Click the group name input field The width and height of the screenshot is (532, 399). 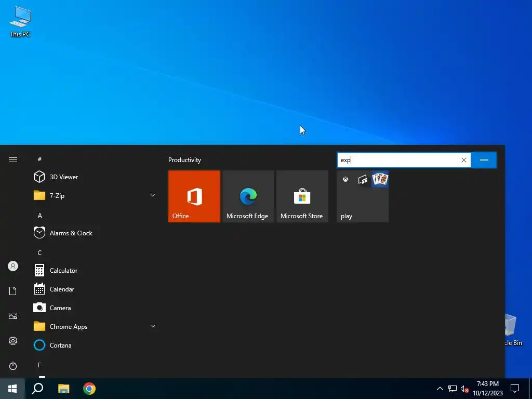(x=404, y=160)
